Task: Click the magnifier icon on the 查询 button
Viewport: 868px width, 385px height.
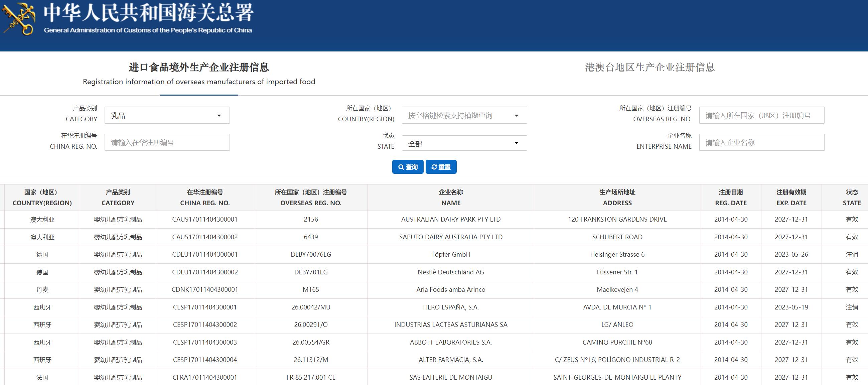Action: coord(401,167)
